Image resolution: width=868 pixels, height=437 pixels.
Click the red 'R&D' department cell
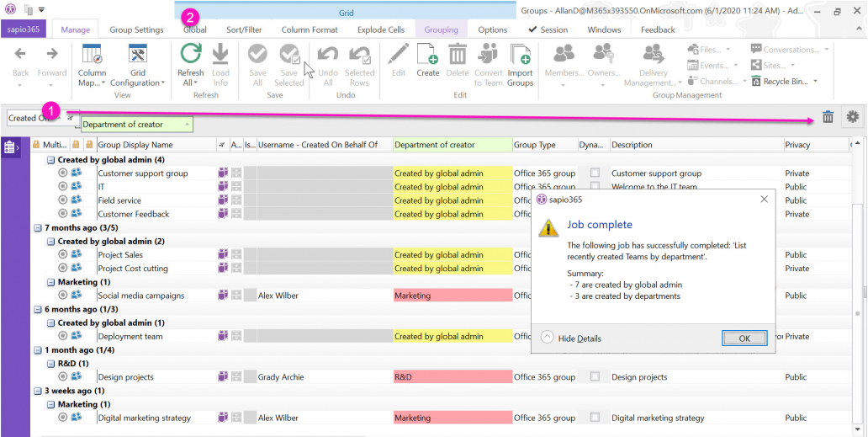[453, 376]
